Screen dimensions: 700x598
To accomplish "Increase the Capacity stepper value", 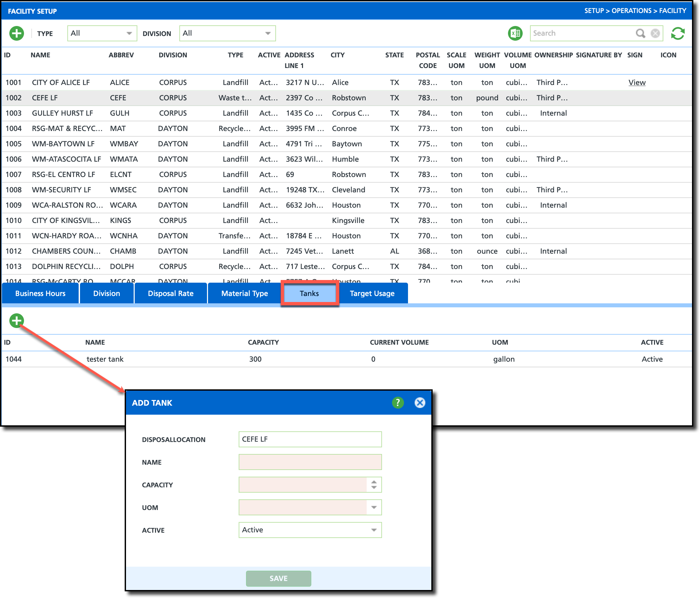I will click(x=374, y=482).
